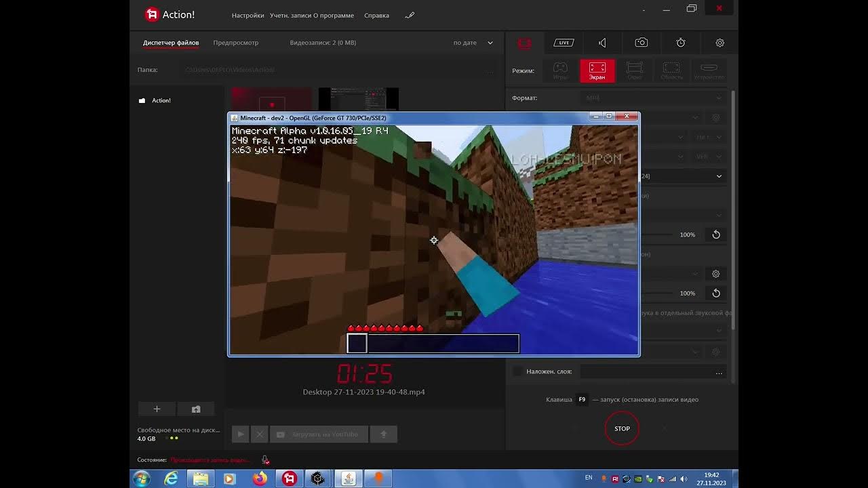Open video codec settings gear below Формат
Viewport: 868px width, 488px height.
pyautogui.click(x=715, y=117)
